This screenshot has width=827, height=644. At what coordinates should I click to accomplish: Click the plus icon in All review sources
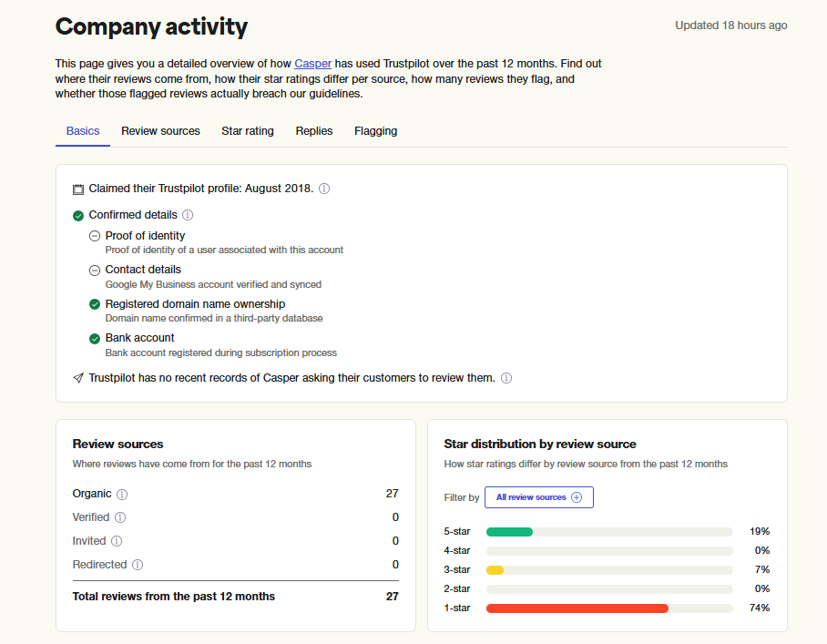[x=577, y=497]
